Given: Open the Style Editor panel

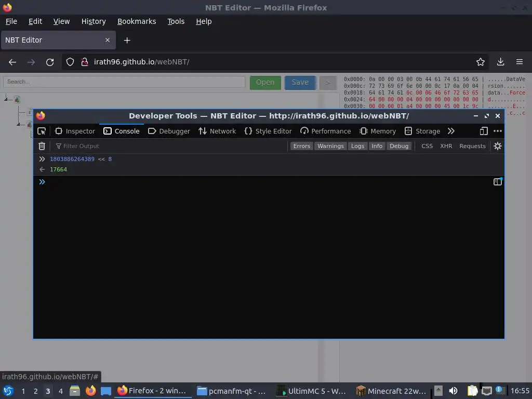Looking at the screenshot, I should click(x=268, y=131).
